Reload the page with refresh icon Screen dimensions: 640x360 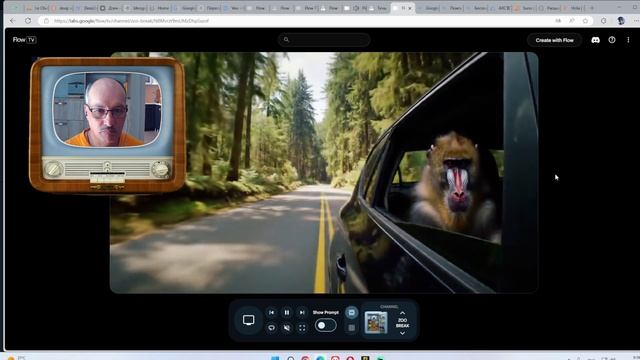pyautogui.click(x=28, y=20)
